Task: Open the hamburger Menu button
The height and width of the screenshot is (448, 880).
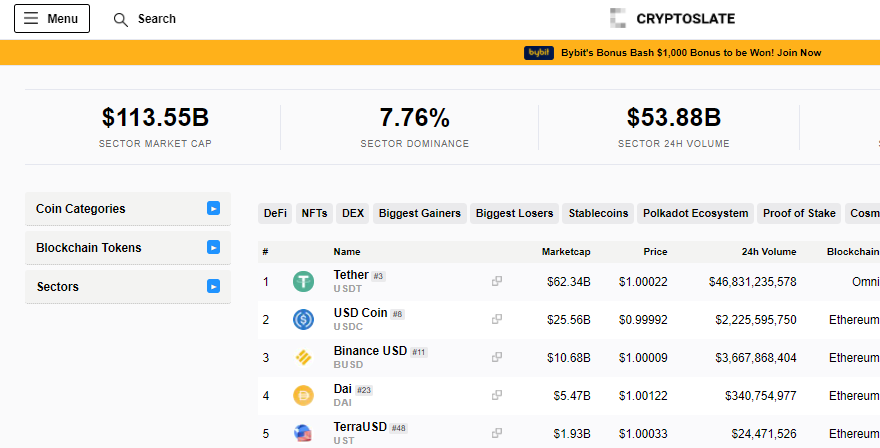Action: 52,19
